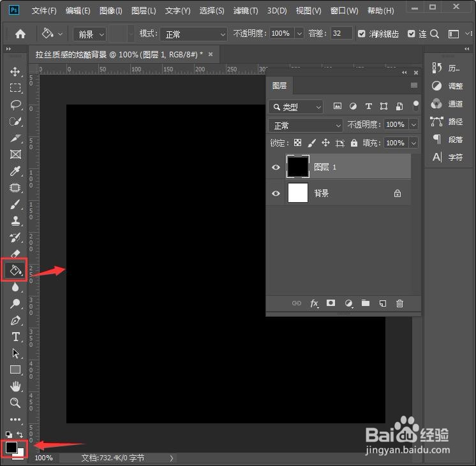Select the Clone Stamp tool
The width and height of the screenshot is (476, 466).
[x=15, y=221]
